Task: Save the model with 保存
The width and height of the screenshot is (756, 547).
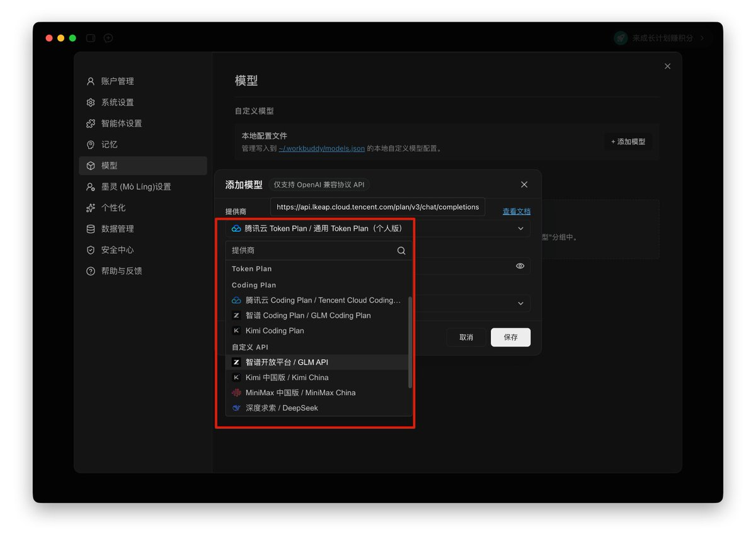Action: click(510, 337)
